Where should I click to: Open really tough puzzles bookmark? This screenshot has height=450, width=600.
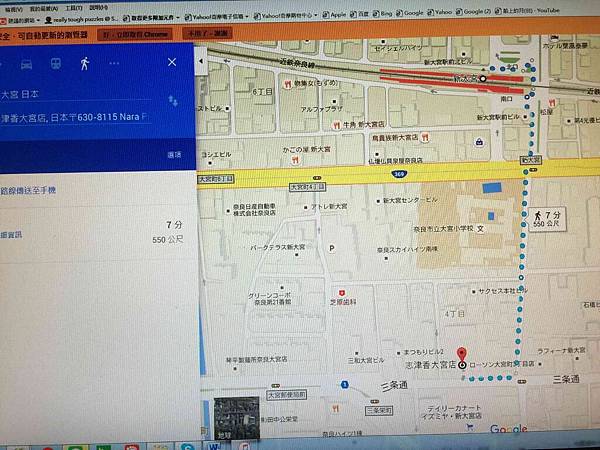click(x=82, y=19)
